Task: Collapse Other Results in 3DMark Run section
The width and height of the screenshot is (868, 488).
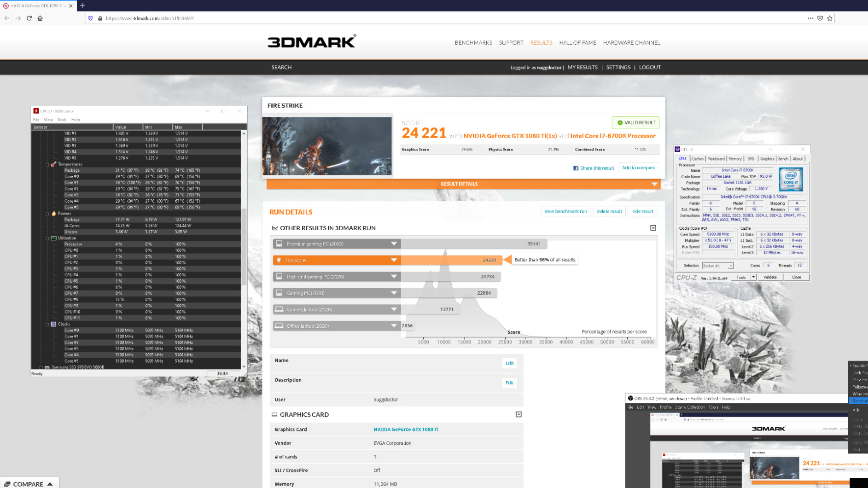Action: coord(653,228)
